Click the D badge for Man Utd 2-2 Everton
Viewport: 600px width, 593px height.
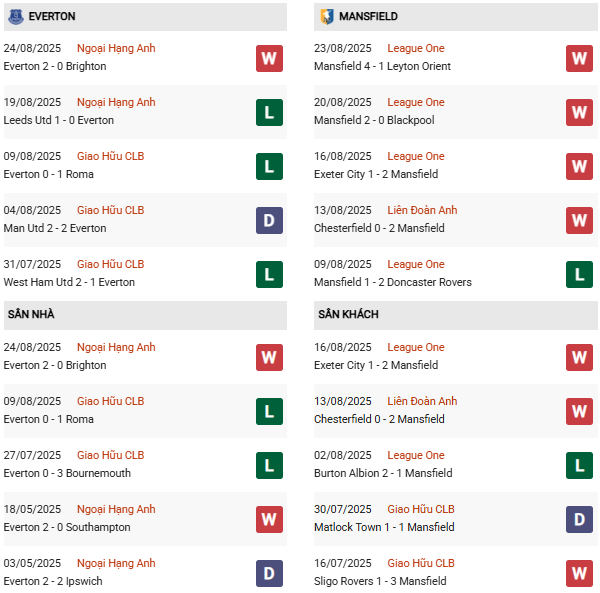pyautogui.click(x=269, y=220)
